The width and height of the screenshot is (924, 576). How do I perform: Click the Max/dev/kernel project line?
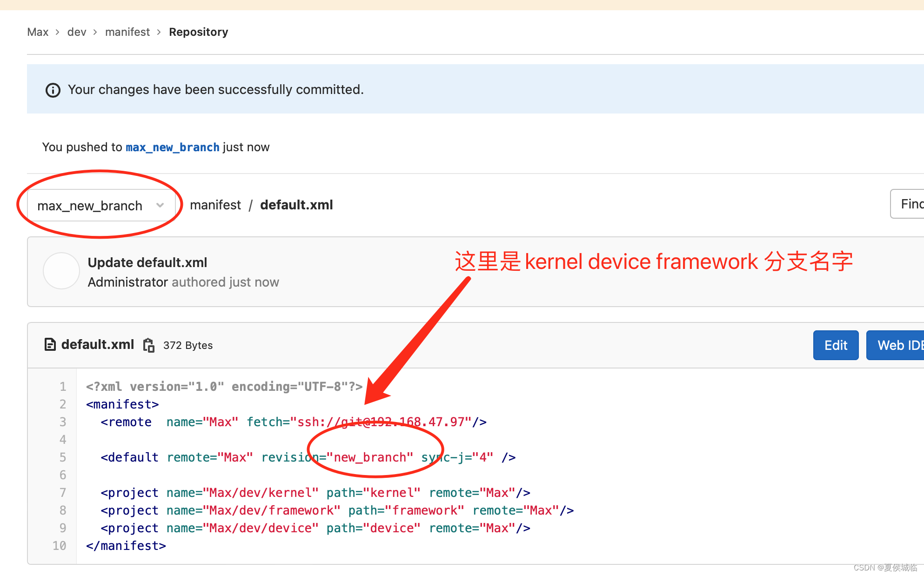[x=315, y=493]
